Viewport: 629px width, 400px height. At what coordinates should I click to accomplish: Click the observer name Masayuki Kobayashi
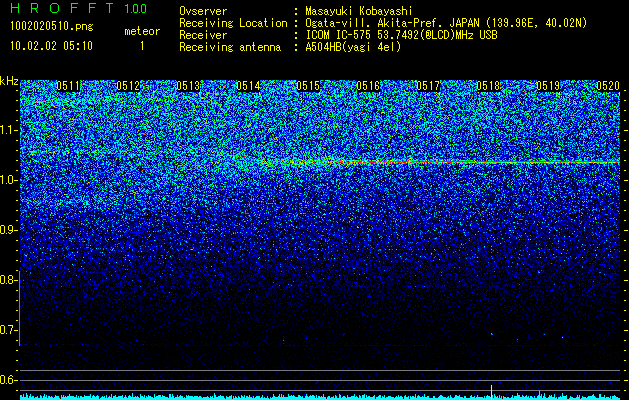(359, 11)
